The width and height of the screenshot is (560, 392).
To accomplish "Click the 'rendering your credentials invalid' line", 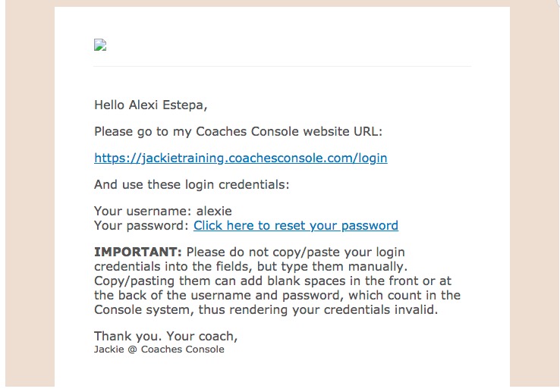I will pyautogui.click(x=266, y=310).
